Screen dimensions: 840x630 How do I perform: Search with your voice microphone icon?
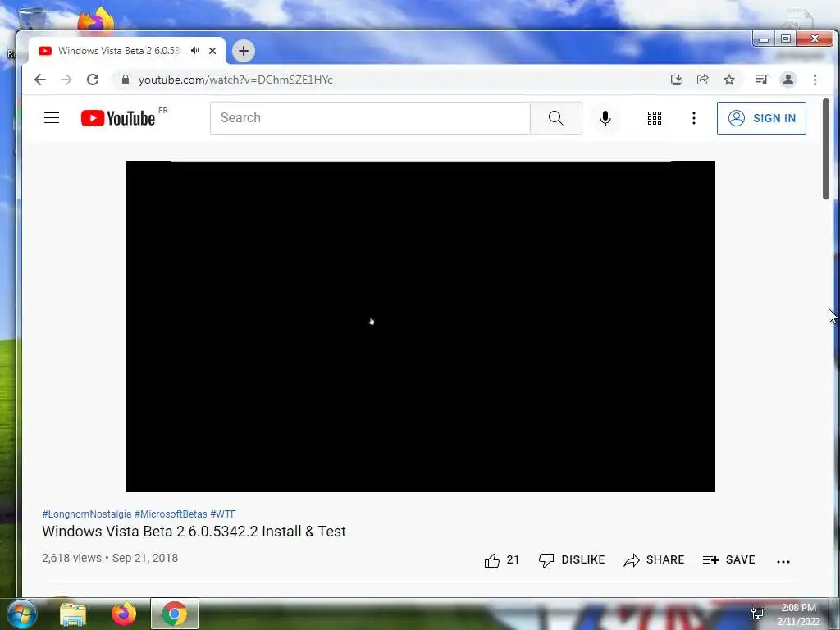(x=605, y=118)
